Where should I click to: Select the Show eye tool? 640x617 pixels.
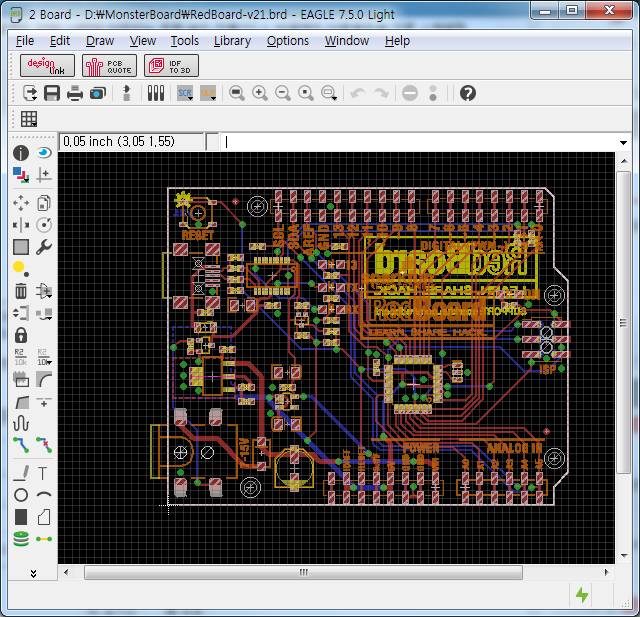point(44,153)
